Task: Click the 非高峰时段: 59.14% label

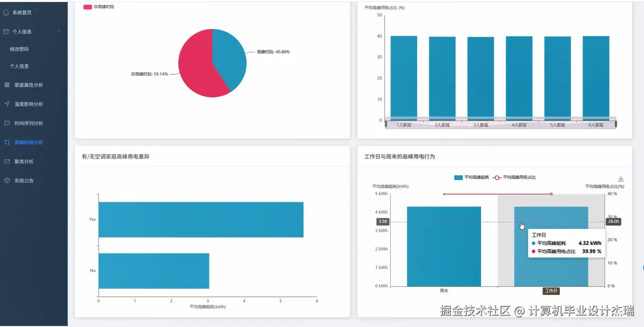Action: coord(150,74)
